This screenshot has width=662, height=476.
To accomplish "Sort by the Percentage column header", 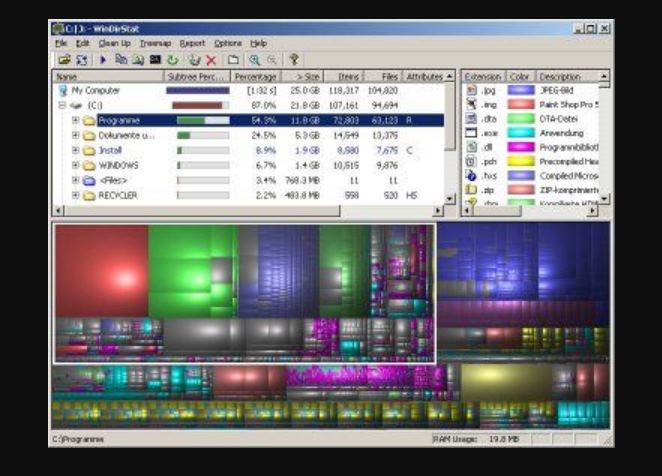I will [x=257, y=76].
